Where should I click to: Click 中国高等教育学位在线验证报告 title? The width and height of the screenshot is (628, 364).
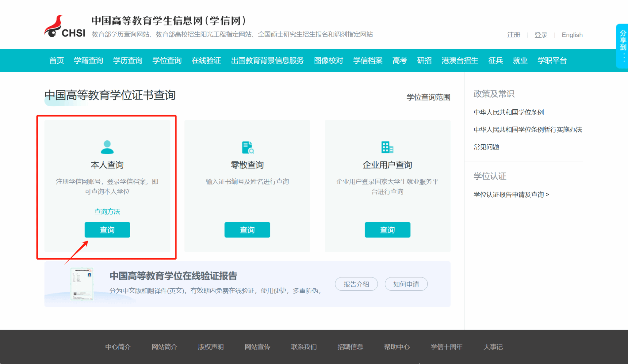(x=173, y=276)
